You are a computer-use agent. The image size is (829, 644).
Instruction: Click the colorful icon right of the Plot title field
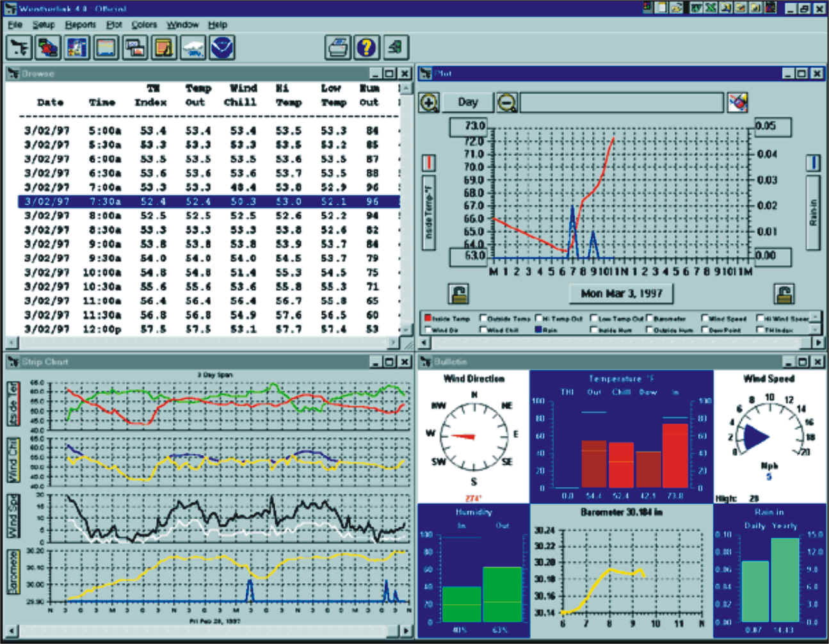[x=737, y=102]
